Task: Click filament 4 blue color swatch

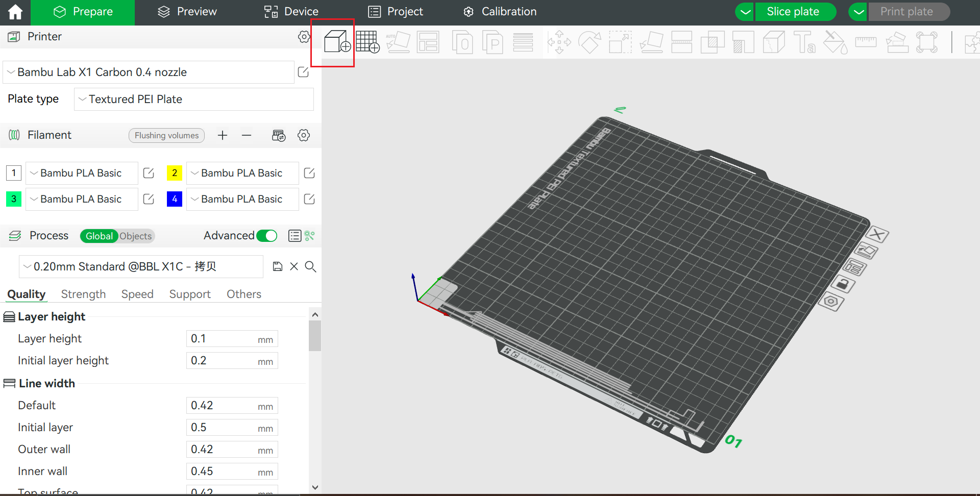Action: [175, 199]
